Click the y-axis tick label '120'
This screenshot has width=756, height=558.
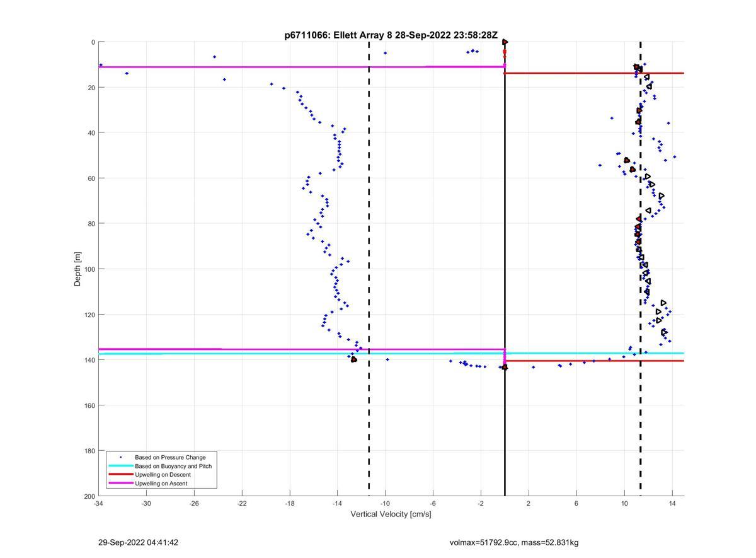click(x=89, y=315)
